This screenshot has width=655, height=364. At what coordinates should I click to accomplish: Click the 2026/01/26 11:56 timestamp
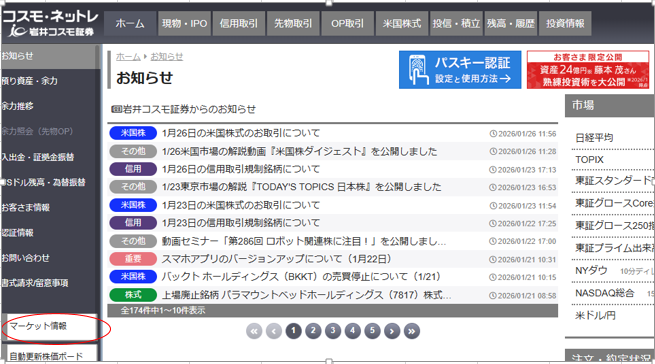pyautogui.click(x=523, y=134)
